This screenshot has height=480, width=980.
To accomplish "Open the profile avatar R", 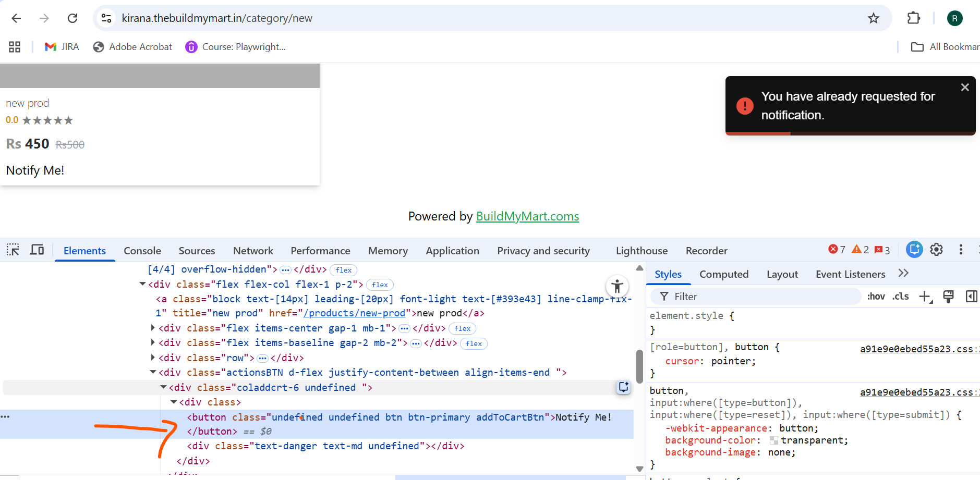I will pos(954,18).
